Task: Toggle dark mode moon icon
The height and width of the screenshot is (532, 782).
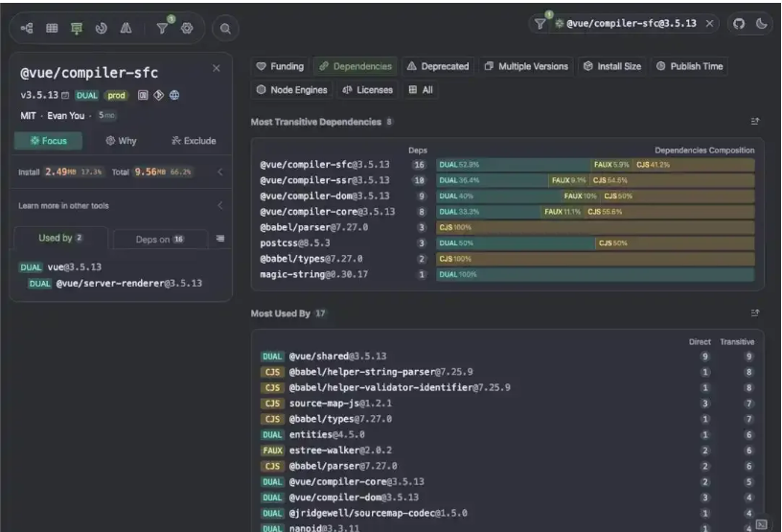Action: pyautogui.click(x=762, y=23)
